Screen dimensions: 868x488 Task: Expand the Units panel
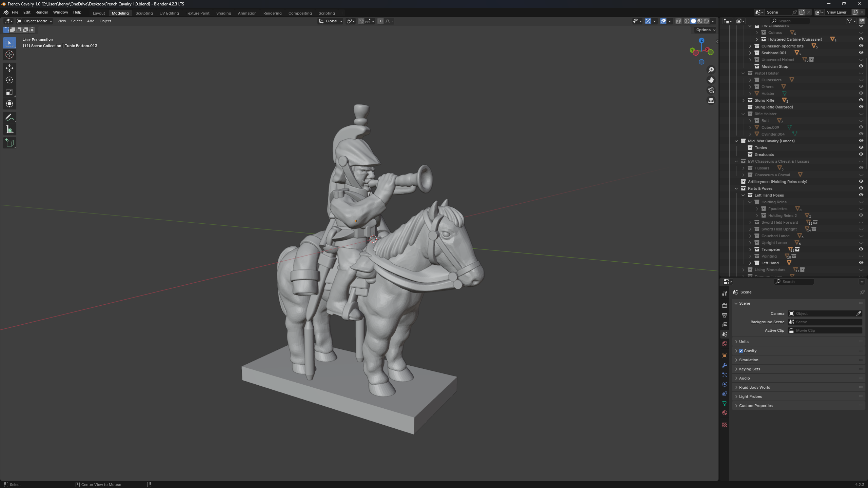tap(744, 342)
